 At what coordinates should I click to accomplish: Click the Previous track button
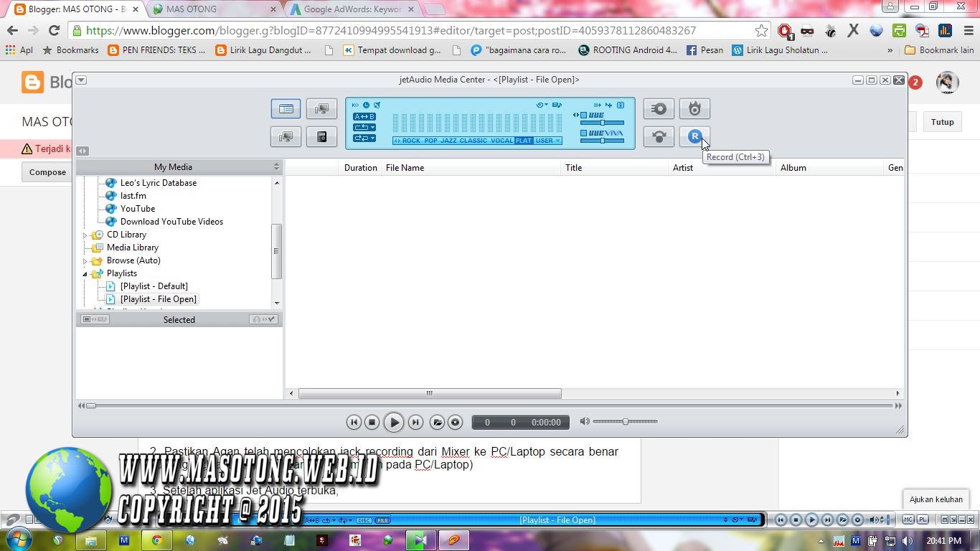tap(354, 423)
